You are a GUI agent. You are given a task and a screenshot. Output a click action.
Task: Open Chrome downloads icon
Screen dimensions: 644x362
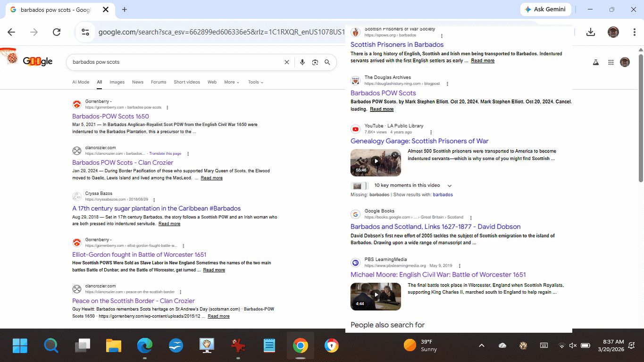tap(590, 32)
